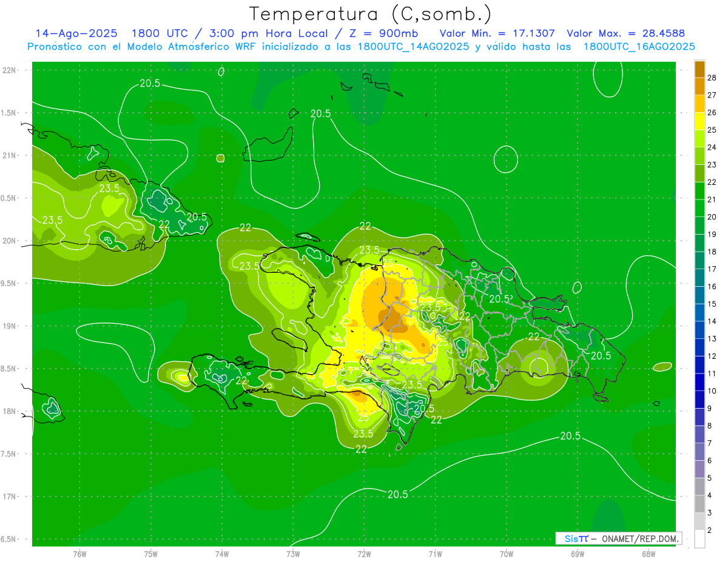Click the "Valor Min. = 17.1307" value
This screenshot has height=562, width=728.
[497, 34]
